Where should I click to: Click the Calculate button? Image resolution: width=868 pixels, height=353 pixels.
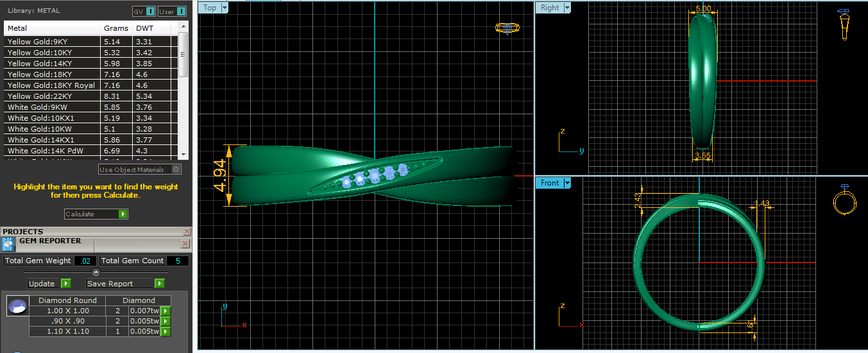[96, 214]
